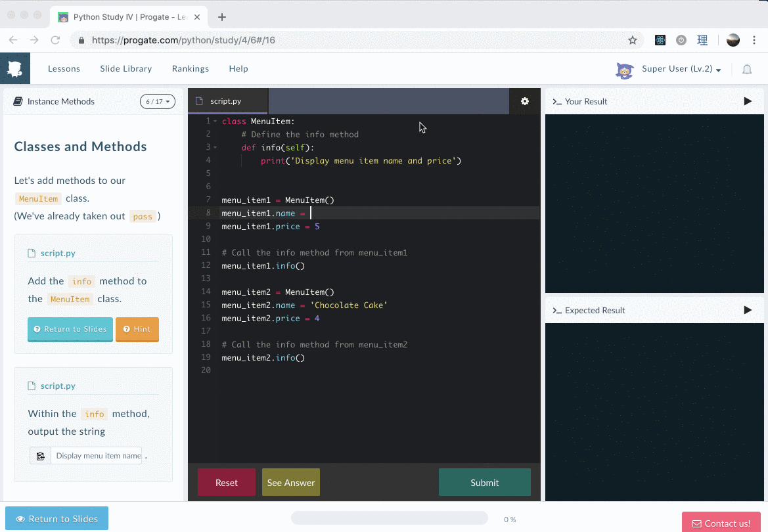Click code line 8 menu_item1.name

(x=263, y=213)
